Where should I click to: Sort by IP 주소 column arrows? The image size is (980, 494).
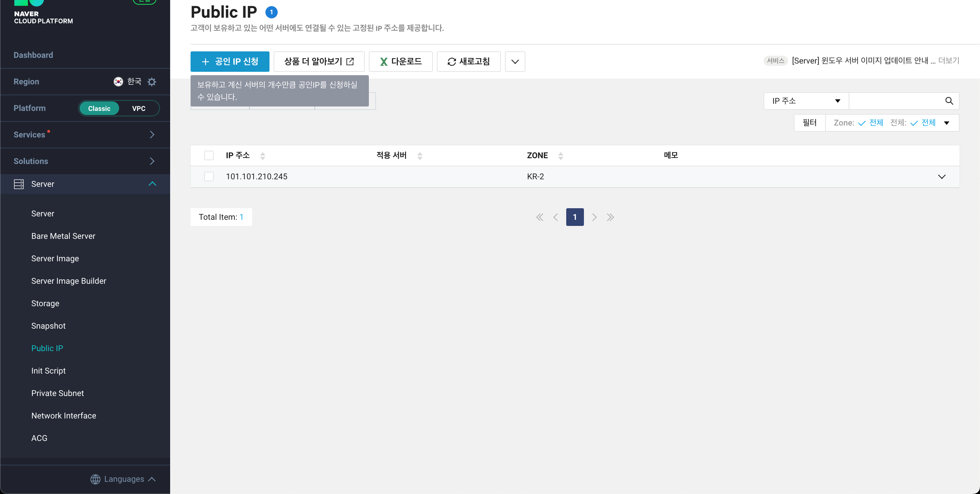[x=262, y=155]
